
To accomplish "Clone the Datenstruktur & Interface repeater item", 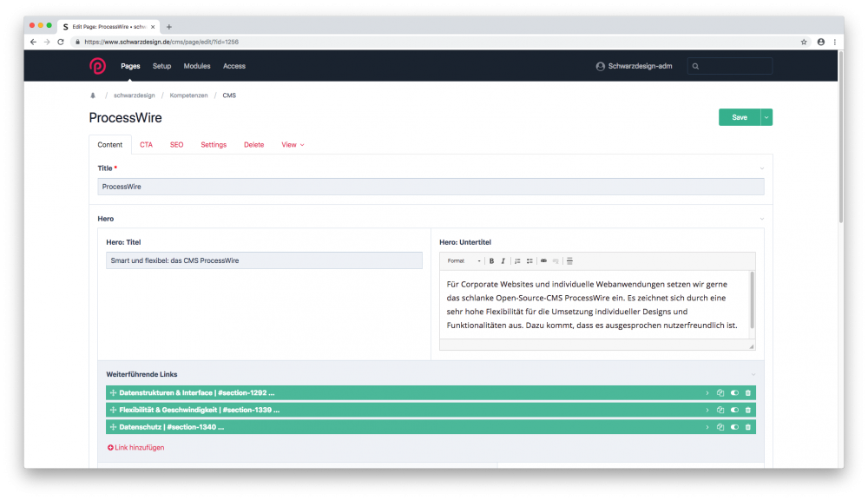I will pos(720,392).
